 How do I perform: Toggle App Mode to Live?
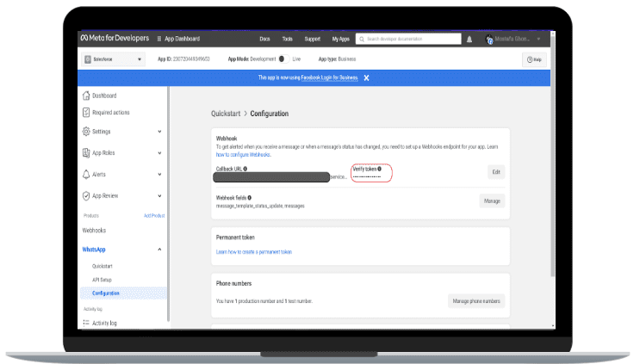click(283, 59)
